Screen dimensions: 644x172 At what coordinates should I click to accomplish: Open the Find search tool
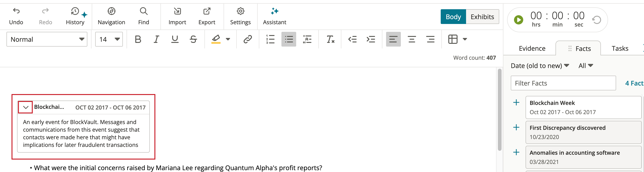point(144,17)
